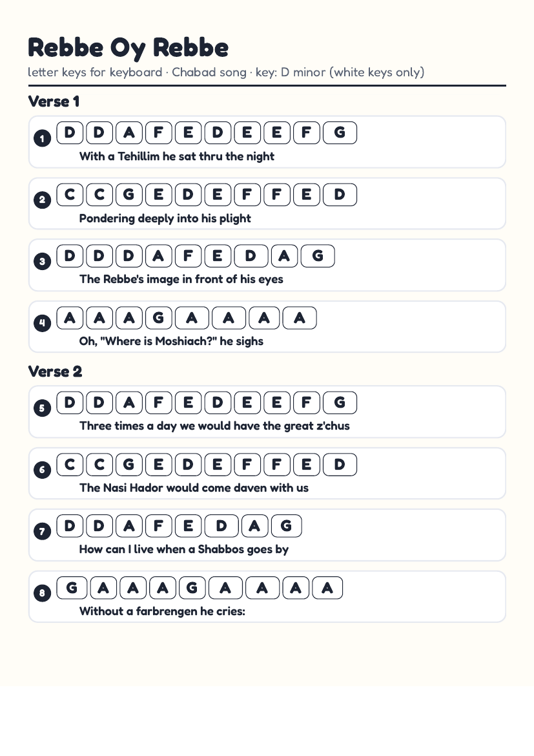Click the line 2 number badge
Image resolution: width=534 pixels, height=756 pixels.
(43, 200)
